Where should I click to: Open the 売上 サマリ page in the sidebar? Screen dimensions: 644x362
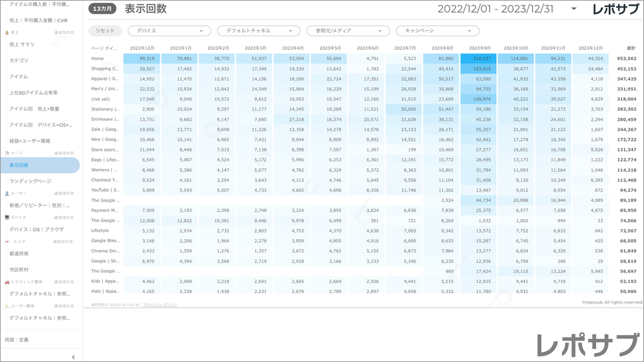(x=23, y=45)
